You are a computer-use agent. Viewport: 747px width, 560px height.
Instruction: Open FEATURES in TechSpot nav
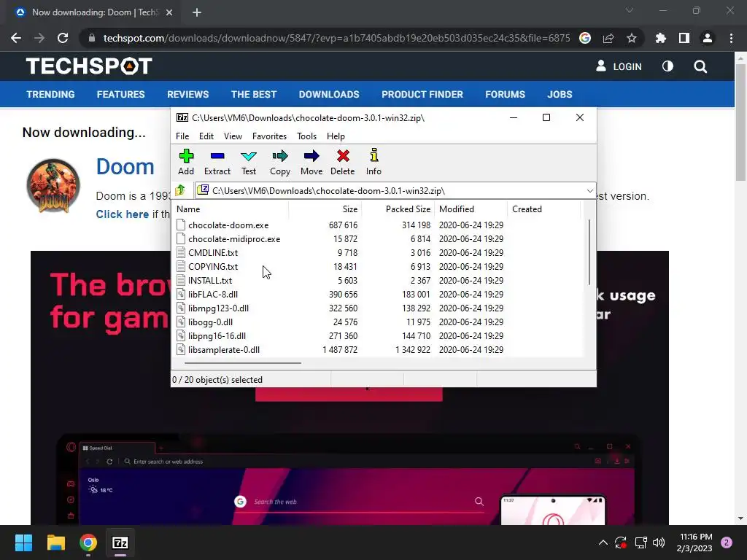(120, 94)
